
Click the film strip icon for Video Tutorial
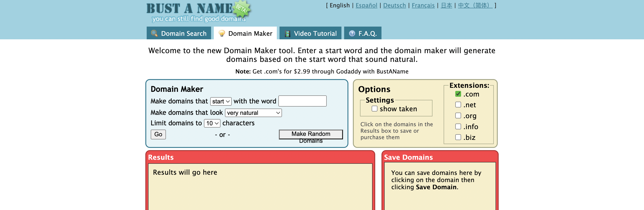288,34
